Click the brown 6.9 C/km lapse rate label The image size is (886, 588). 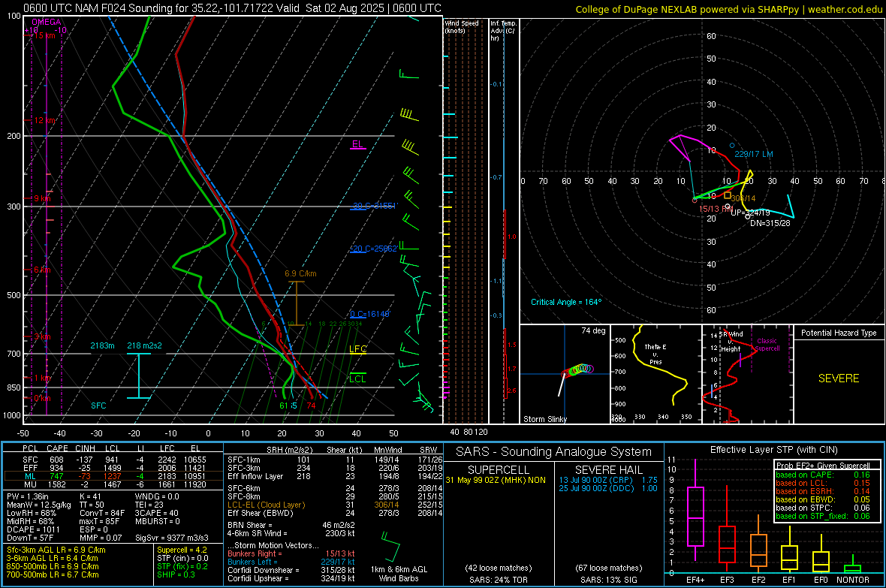click(x=300, y=273)
